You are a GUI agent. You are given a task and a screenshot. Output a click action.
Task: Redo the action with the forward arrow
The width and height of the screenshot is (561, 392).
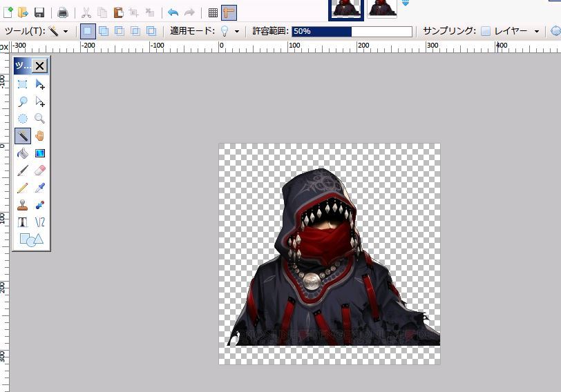tap(189, 13)
